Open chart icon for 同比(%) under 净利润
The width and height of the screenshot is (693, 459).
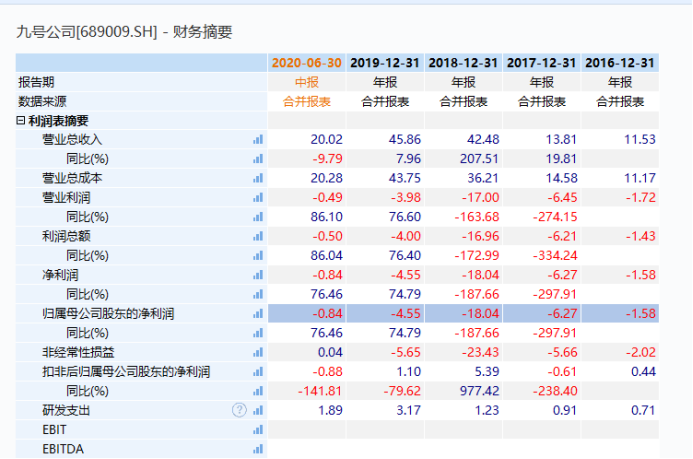point(258,294)
